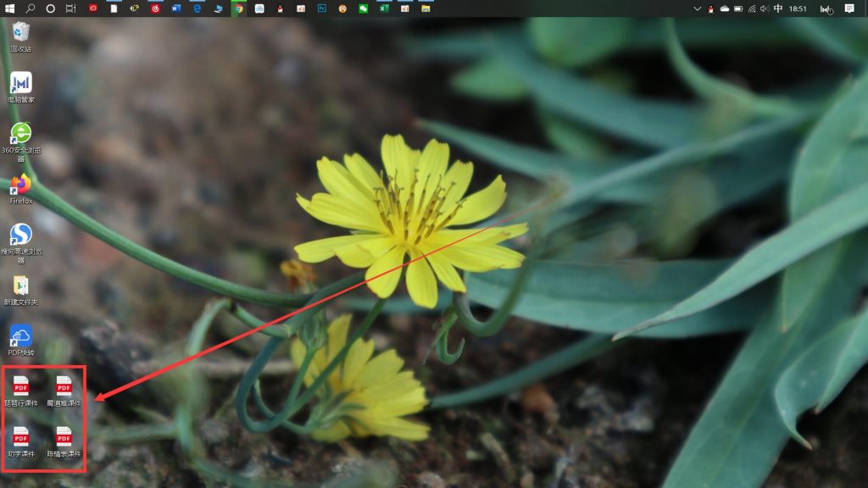This screenshot has height=488, width=868.
Task: Expand hidden system tray icons chevron
Action: 697,8
